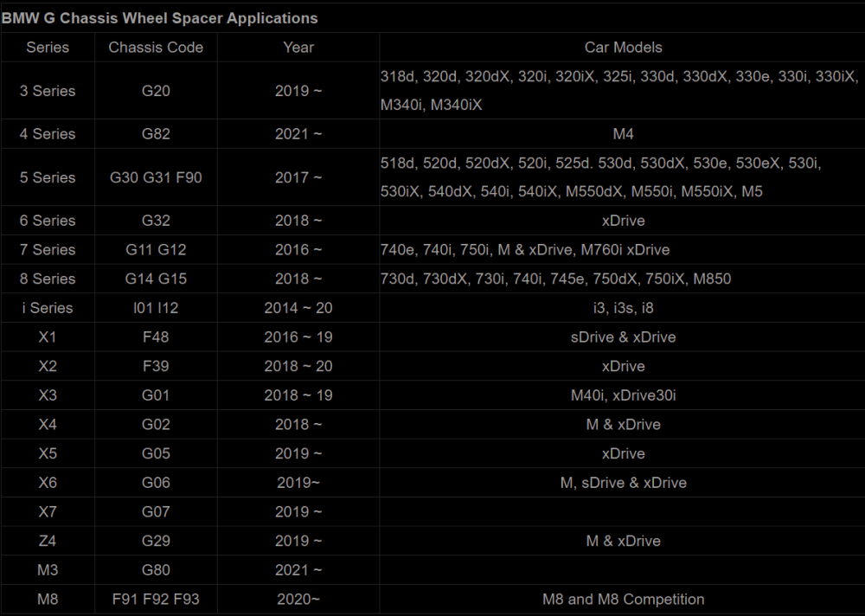The image size is (865, 616).
Task: Click the 'sDrive & xDrive' models cell
Action: point(623,337)
